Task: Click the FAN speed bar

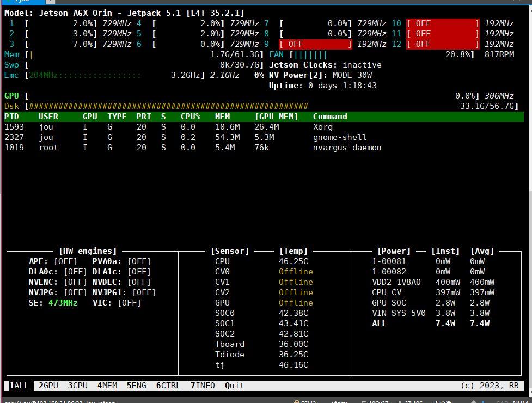Action: click(x=382, y=54)
